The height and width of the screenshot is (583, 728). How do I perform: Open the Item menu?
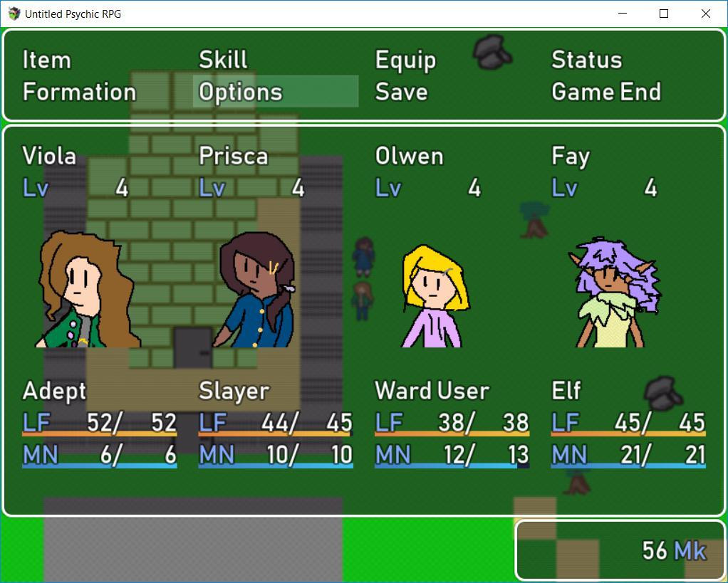[47, 61]
